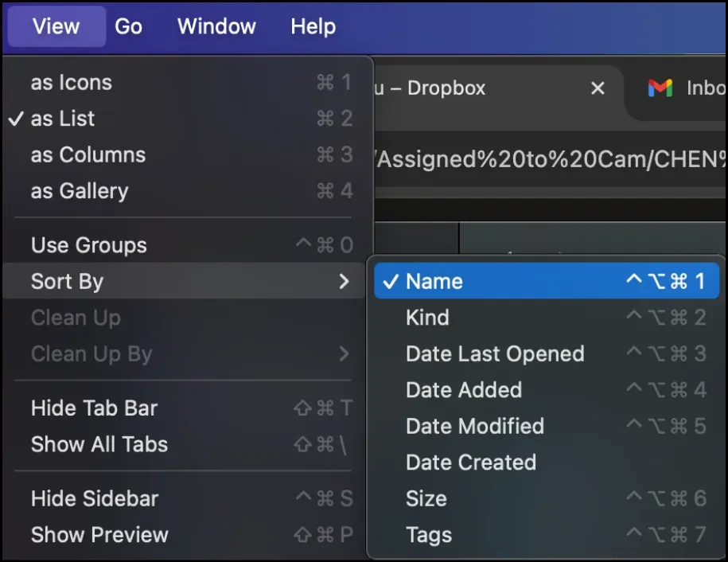Select 'as Columns' view
The image size is (728, 562).
(88, 154)
